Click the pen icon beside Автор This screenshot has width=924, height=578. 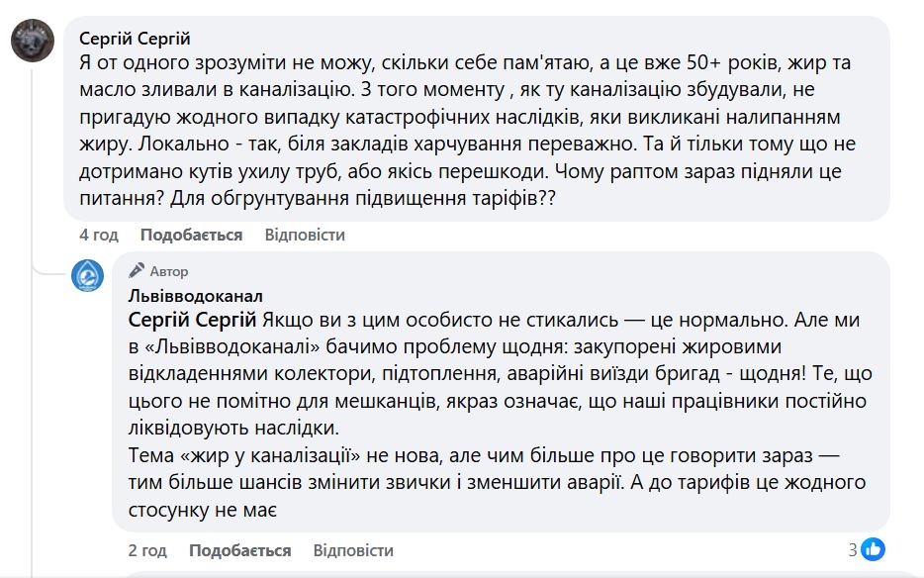(x=137, y=270)
